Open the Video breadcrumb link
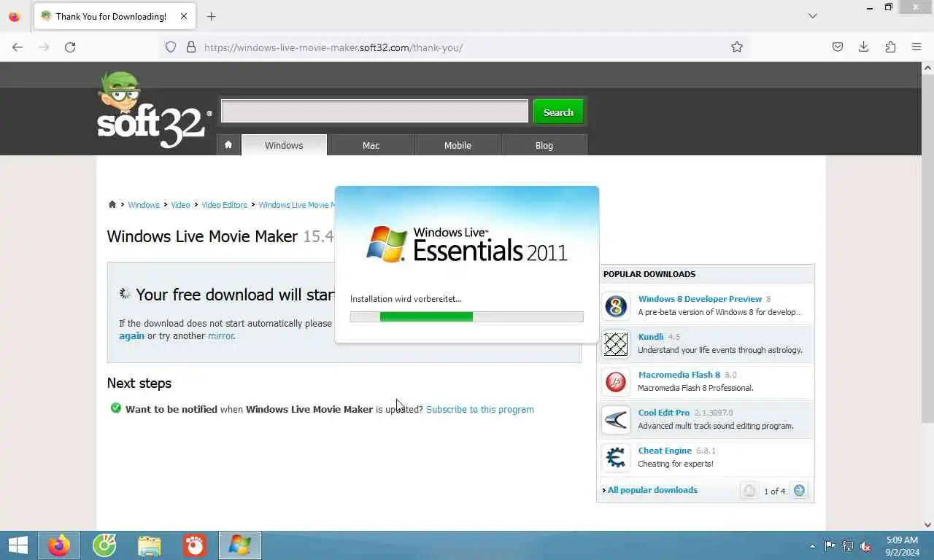 pyautogui.click(x=180, y=205)
